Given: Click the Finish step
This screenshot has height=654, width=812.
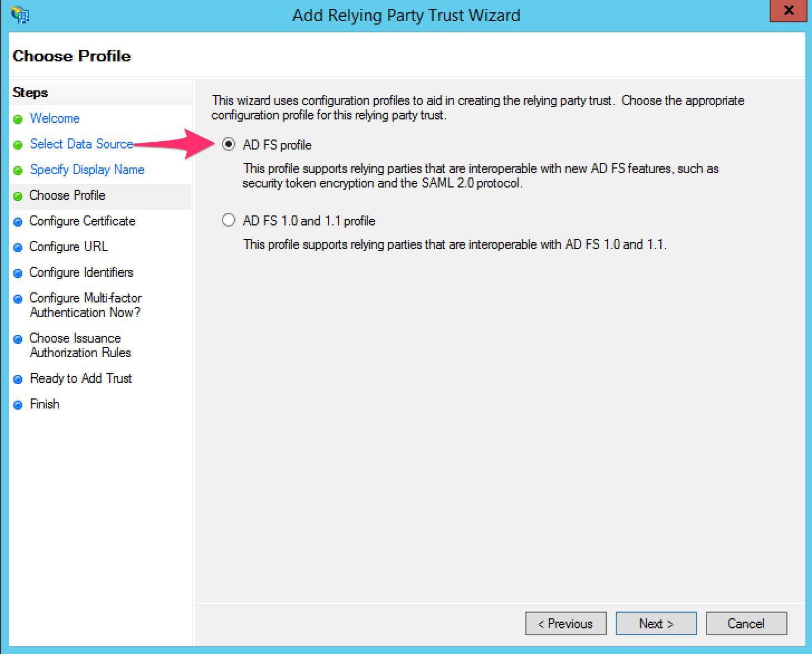Looking at the screenshot, I should tap(45, 404).
